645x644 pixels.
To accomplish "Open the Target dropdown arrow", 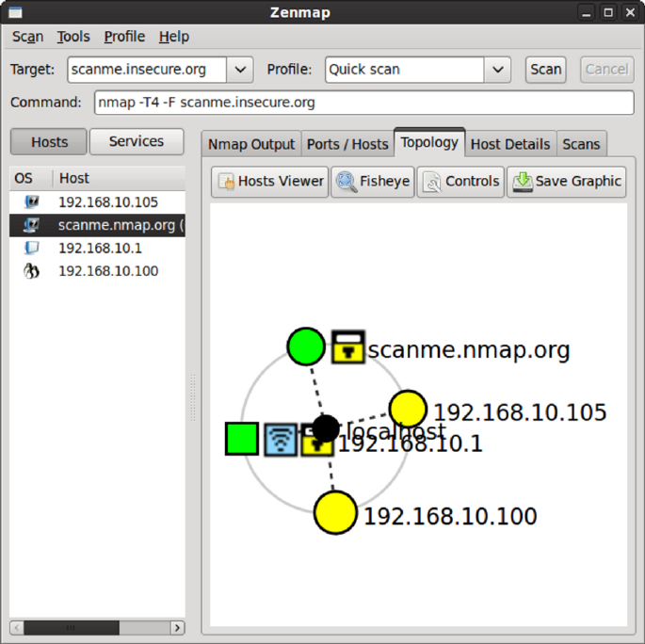I will point(240,70).
